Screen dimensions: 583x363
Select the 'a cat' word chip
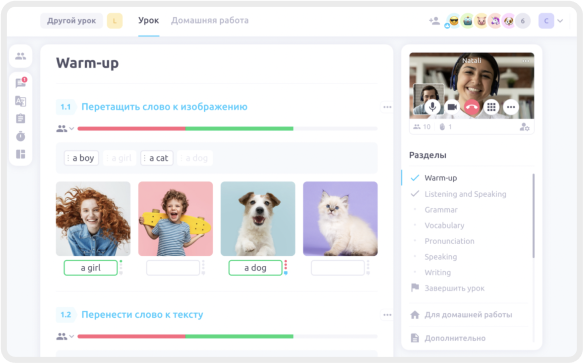[157, 158]
